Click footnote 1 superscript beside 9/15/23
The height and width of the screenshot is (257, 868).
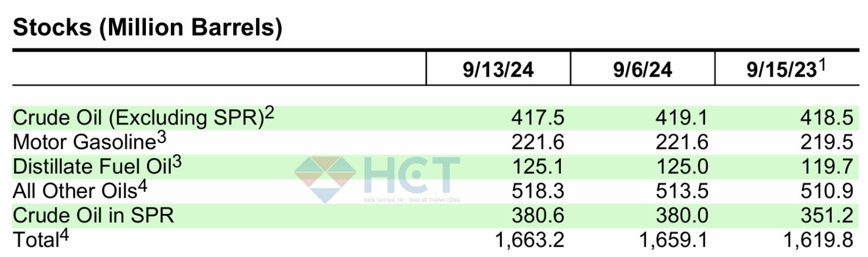(x=822, y=65)
